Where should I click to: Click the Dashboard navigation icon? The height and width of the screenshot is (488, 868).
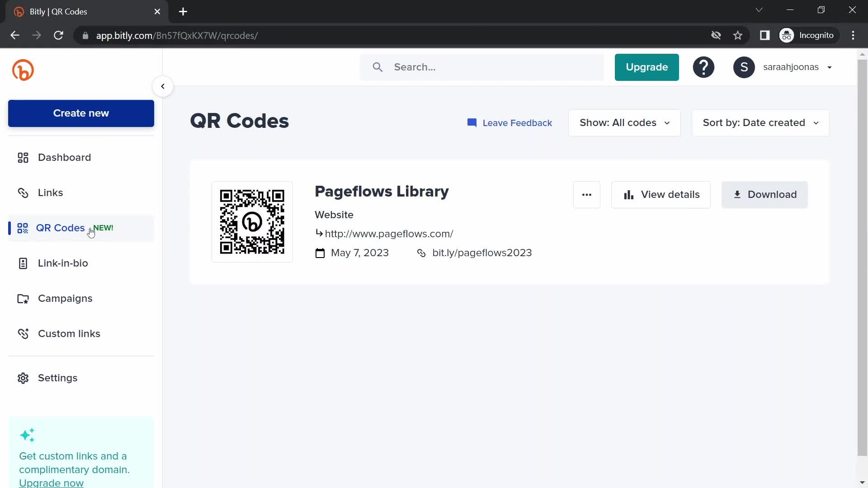(23, 157)
